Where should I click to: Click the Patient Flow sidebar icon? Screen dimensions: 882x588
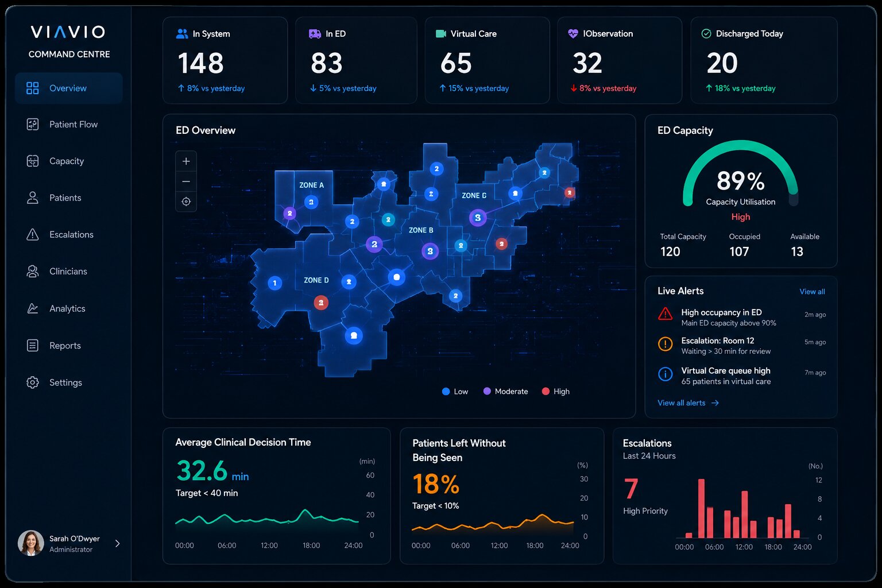33,124
